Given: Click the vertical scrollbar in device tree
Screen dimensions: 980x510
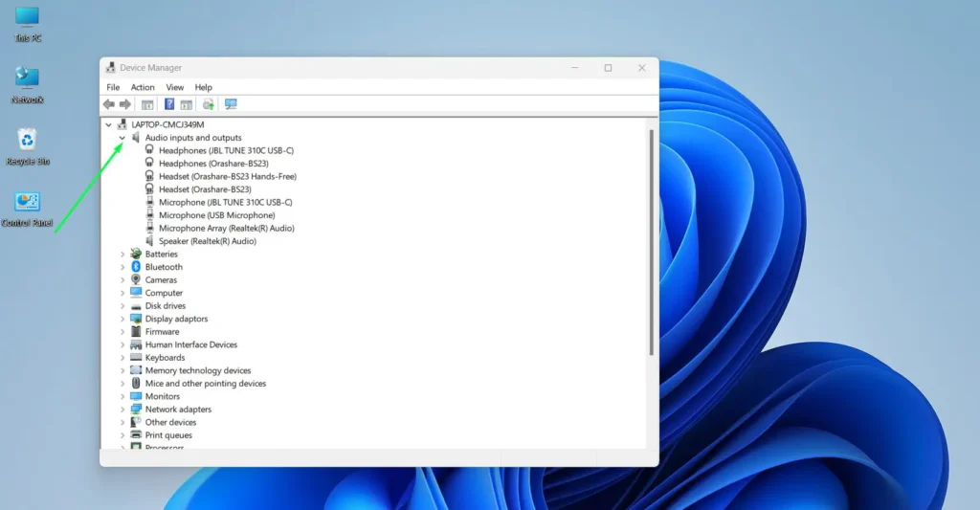Looking at the screenshot, I should [651, 242].
